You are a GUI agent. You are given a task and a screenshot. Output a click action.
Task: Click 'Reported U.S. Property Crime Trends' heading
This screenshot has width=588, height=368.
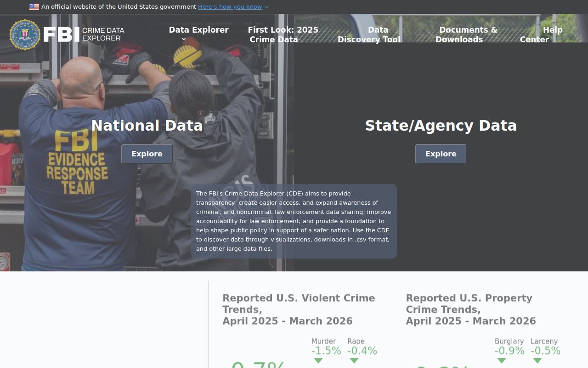(471, 310)
